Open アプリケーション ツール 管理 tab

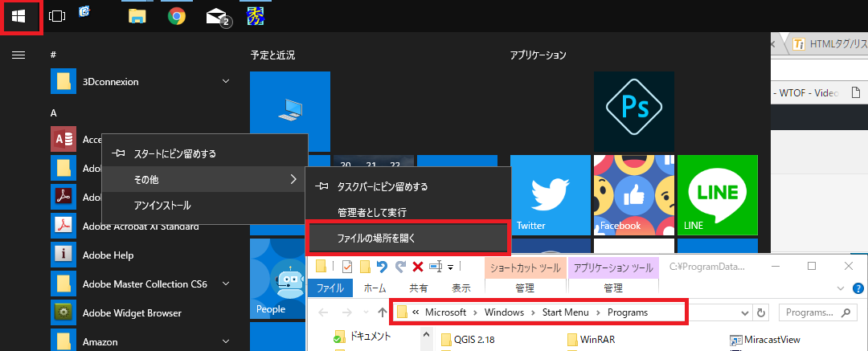612,288
